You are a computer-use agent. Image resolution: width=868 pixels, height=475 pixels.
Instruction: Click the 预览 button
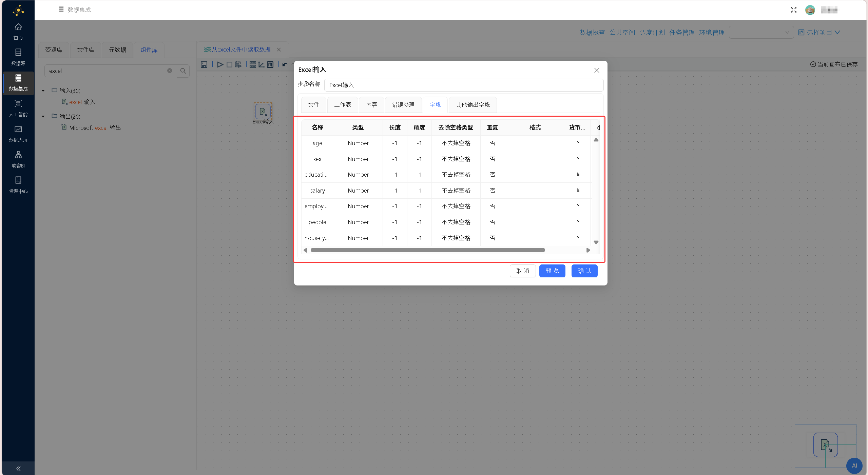pos(552,271)
